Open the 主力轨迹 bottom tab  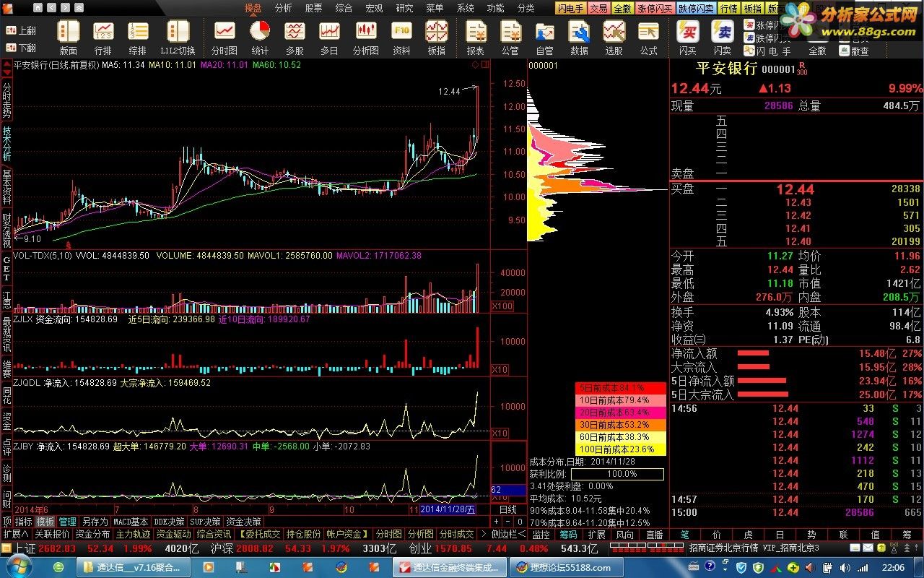click(x=134, y=535)
